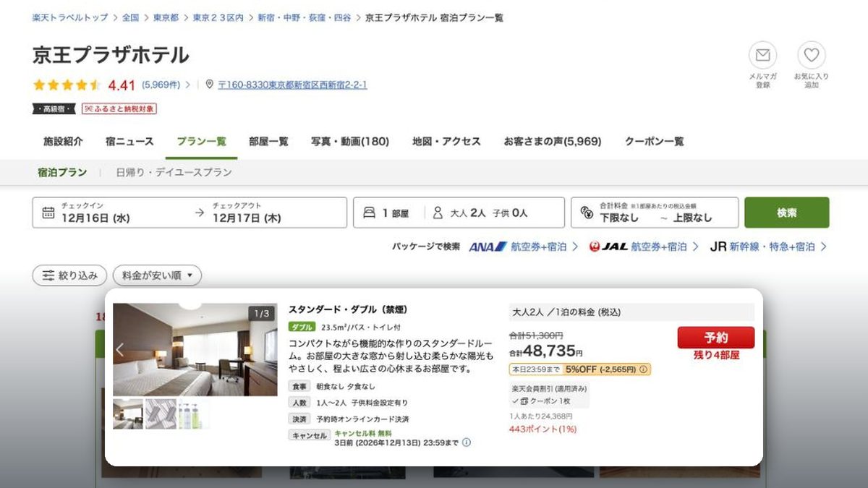This screenshot has height=488, width=868.
Task: Click the ふるさと納税対象 badge
Action: click(119, 108)
